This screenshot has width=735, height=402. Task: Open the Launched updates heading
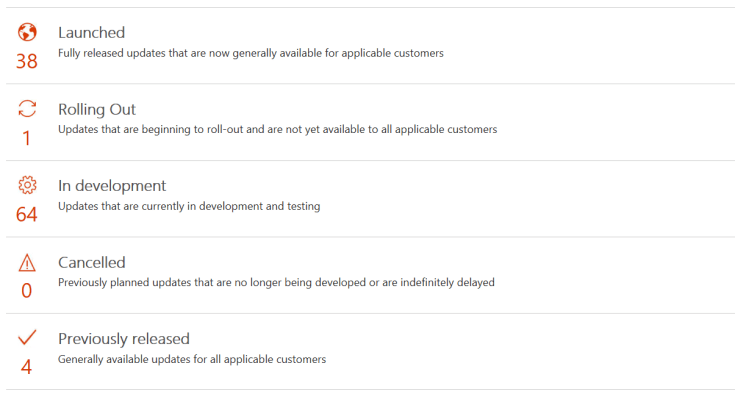[92, 33]
